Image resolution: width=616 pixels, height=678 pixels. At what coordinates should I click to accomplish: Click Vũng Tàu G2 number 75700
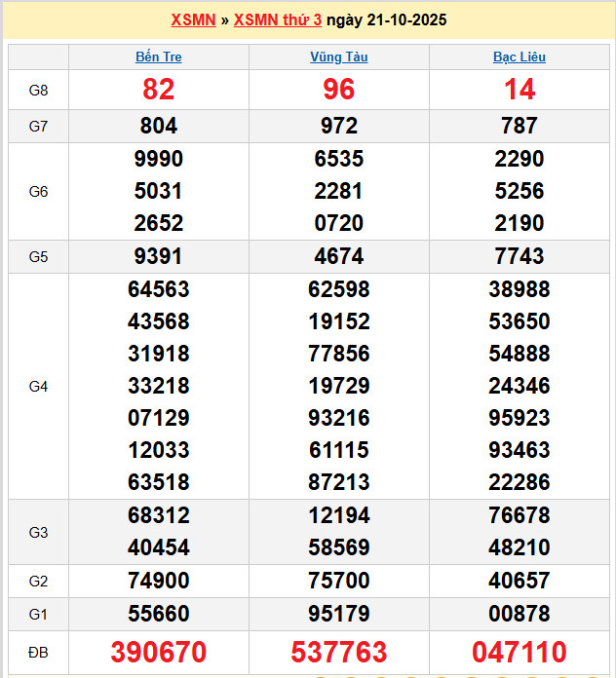(339, 581)
